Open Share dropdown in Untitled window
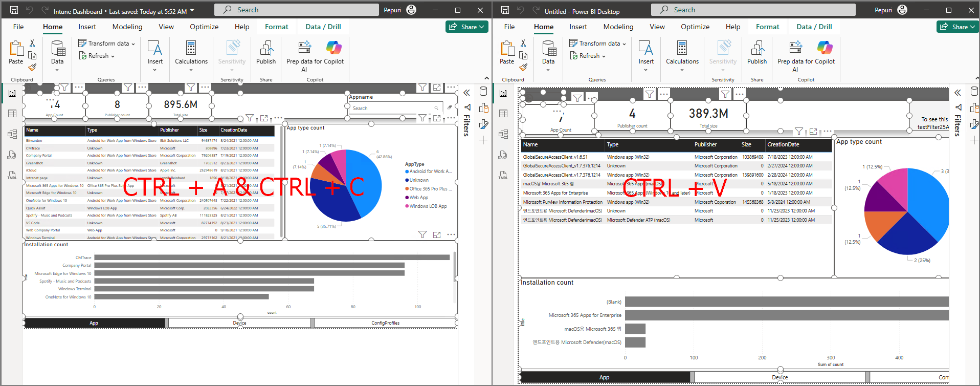 [x=957, y=27]
